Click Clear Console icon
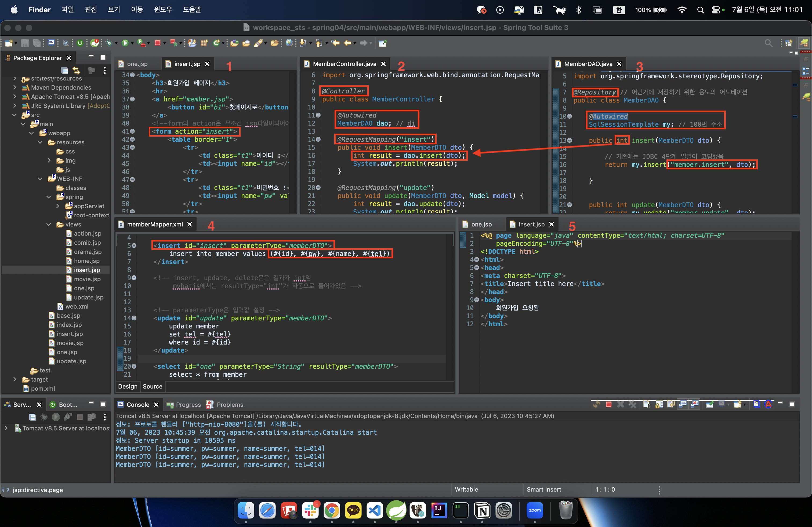The image size is (812, 527). click(647, 405)
